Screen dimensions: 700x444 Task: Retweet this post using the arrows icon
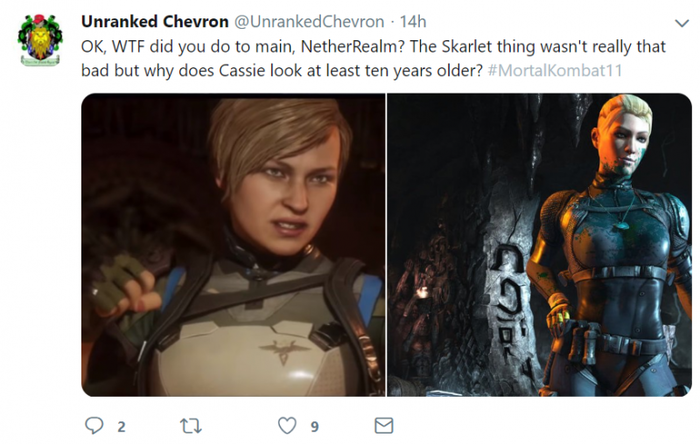click(x=189, y=425)
